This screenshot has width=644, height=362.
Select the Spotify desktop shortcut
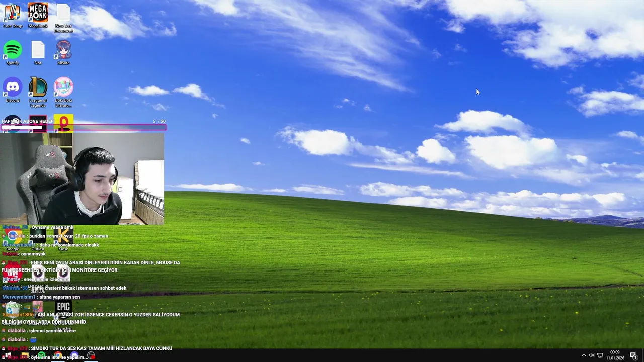13,53
